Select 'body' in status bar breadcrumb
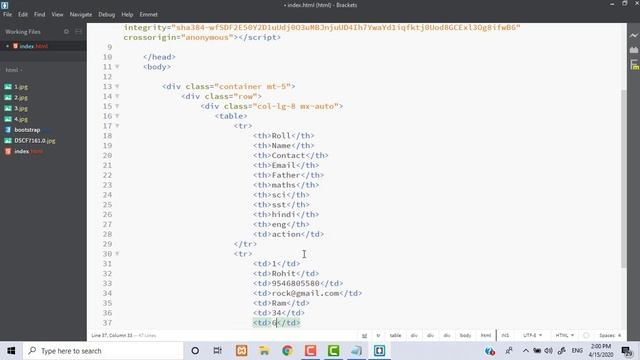640x360 pixels. 465,335
